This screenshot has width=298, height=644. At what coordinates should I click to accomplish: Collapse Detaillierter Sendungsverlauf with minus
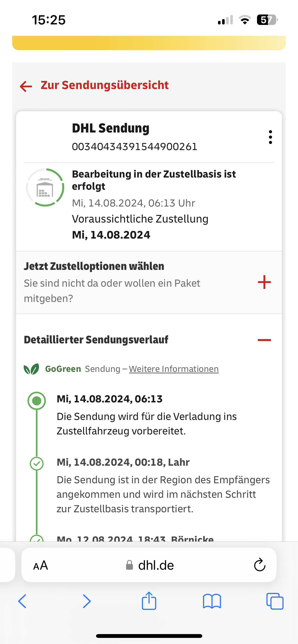click(x=264, y=340)
